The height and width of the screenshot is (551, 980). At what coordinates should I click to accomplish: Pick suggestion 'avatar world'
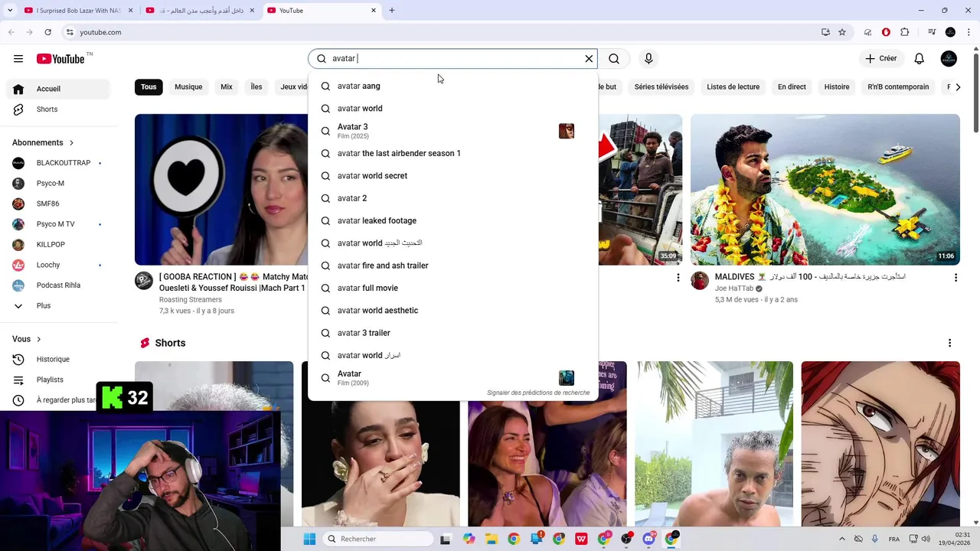452,109
